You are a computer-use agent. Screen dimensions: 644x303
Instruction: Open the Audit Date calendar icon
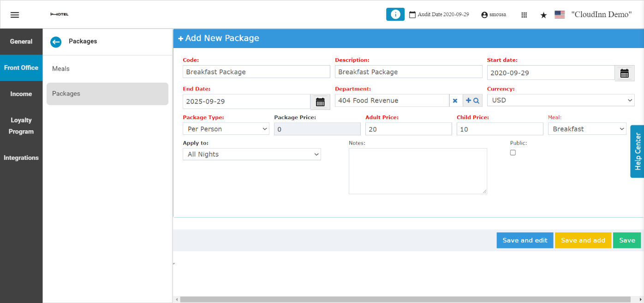tap(412, 15)
